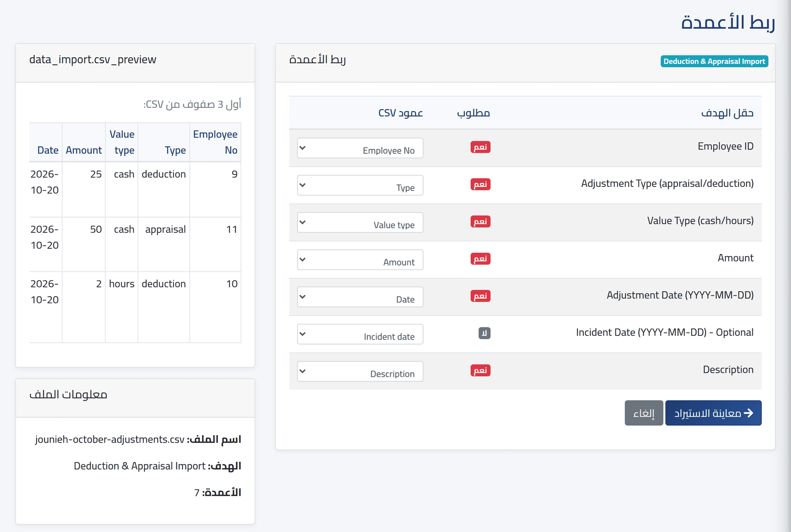Image resolution: width=791 pixels, height=532 pixels.
Task: Click the الأعمدة: 7 column count line
Action: click(218, 492)
